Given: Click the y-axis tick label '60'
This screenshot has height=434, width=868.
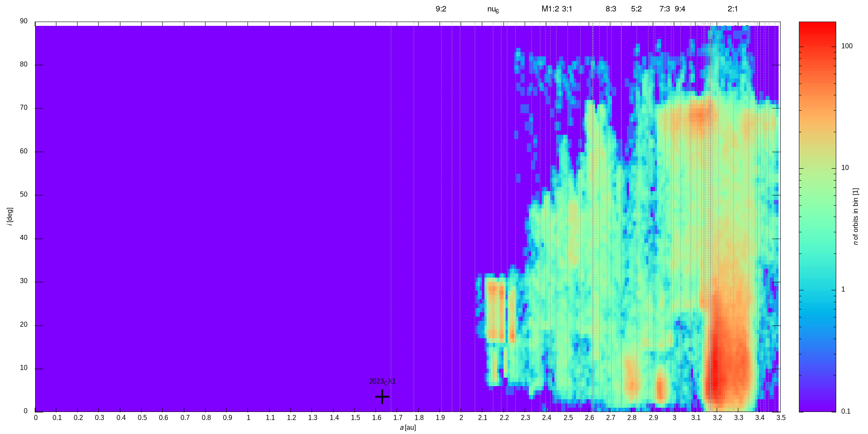Looking at the screenshot, I should tap(23, 151).
